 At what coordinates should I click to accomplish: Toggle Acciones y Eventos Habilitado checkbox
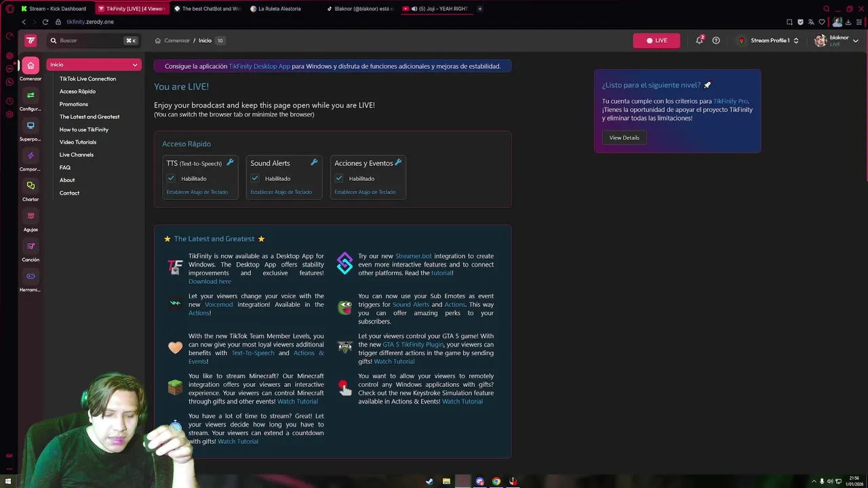point(339,178)
